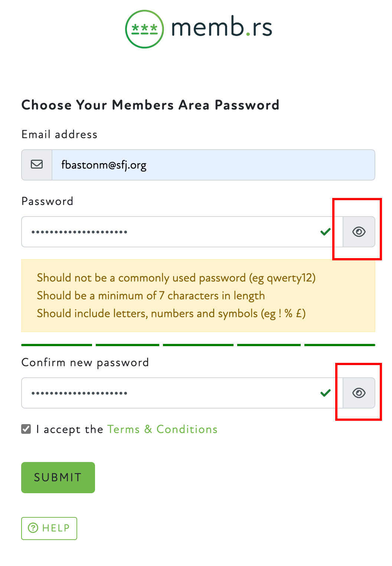Reveal the Password field using its eye icon
Image resolution: width=392 pixels, height=566 pixels.
pos(359,232)
